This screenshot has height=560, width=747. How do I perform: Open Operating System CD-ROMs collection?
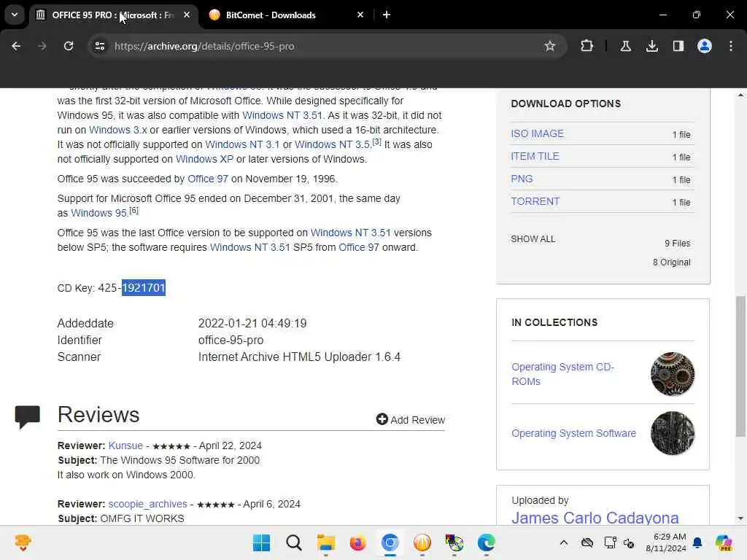click(x=562, y=374)
